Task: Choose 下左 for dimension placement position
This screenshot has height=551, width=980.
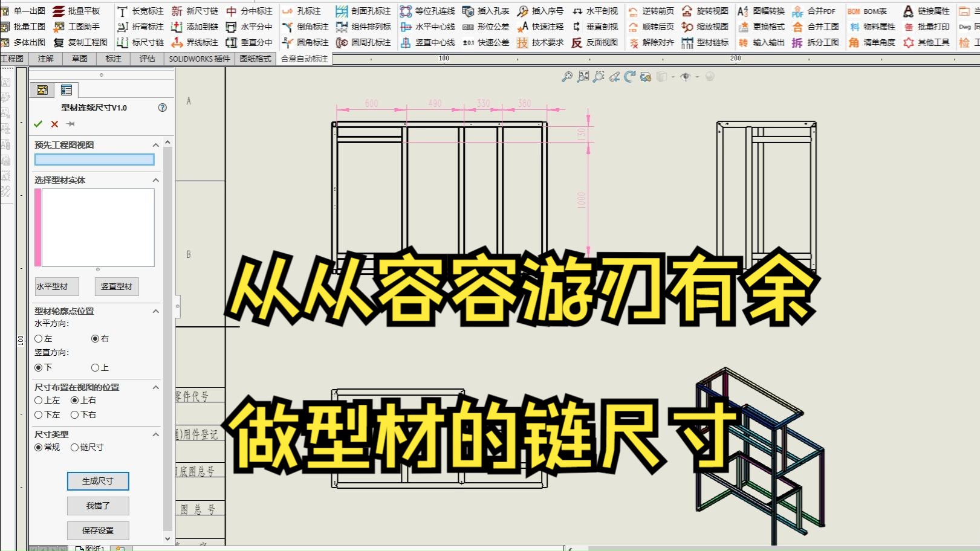Action: pyautogui.click(x=38, y=414)
